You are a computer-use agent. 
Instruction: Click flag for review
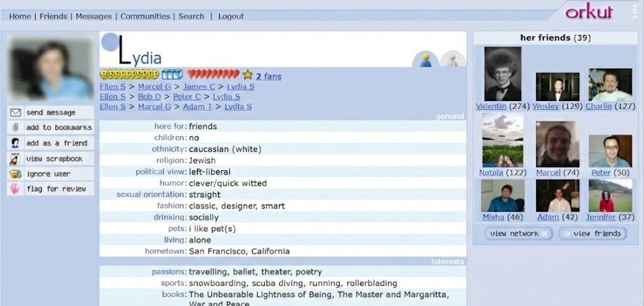click(51, 189)
